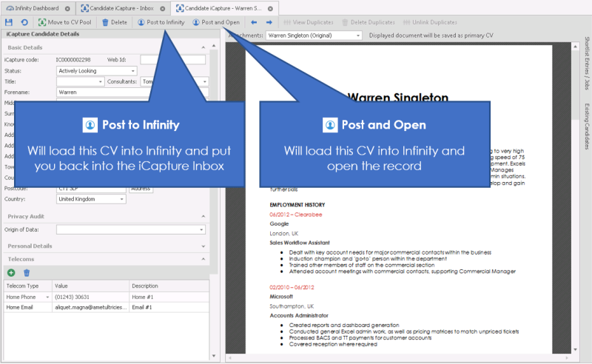
Task: Delete the candidate using toolbar Delete
Action: tap(115, 22)
